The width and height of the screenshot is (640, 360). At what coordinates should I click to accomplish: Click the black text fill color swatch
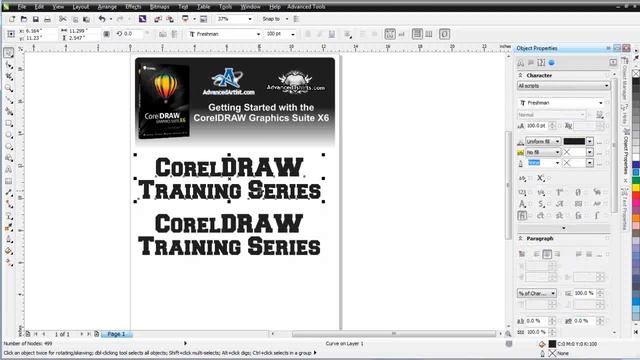click(x=574, y=141)
